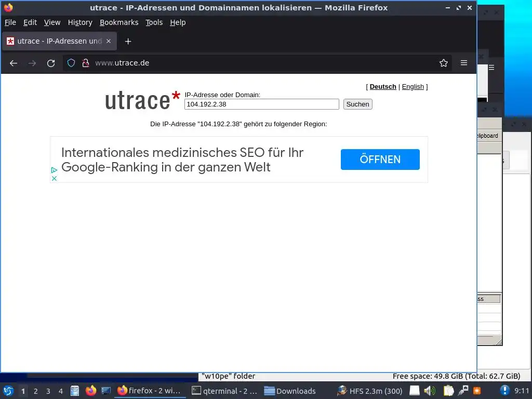Click the IP-Adresse oder Domain input field
The height and width of the screenshot is (399, 532).
pyautogui.click(x=262, y=104)
